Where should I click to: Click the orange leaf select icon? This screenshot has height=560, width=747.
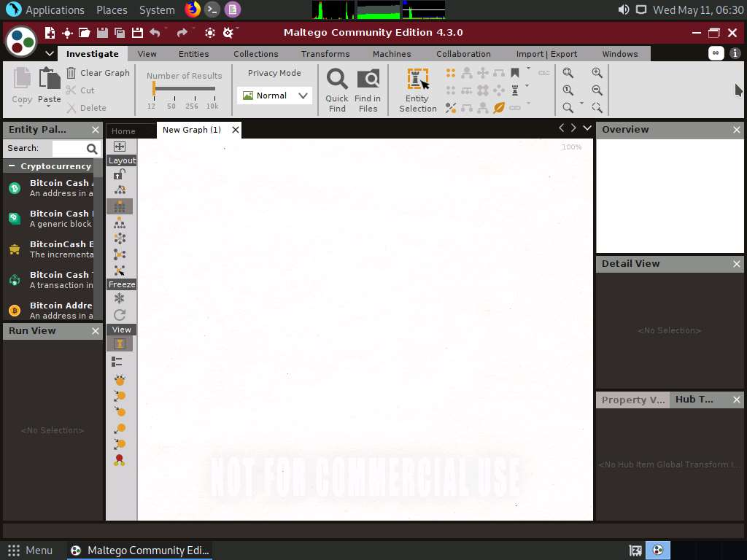[x=499, y=108]
